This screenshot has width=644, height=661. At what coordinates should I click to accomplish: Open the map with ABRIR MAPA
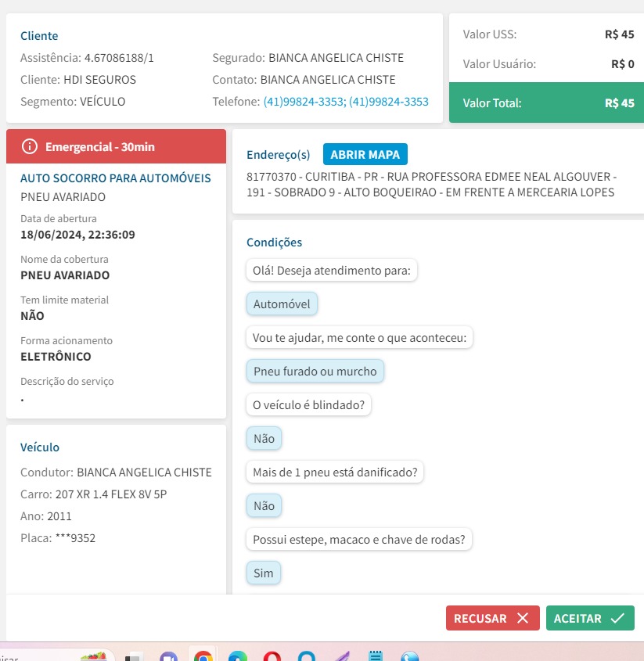tap(365, 154)
